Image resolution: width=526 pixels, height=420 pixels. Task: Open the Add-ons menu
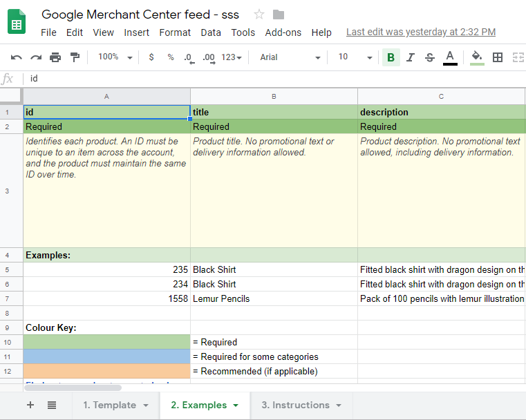(x=283, y=32)
